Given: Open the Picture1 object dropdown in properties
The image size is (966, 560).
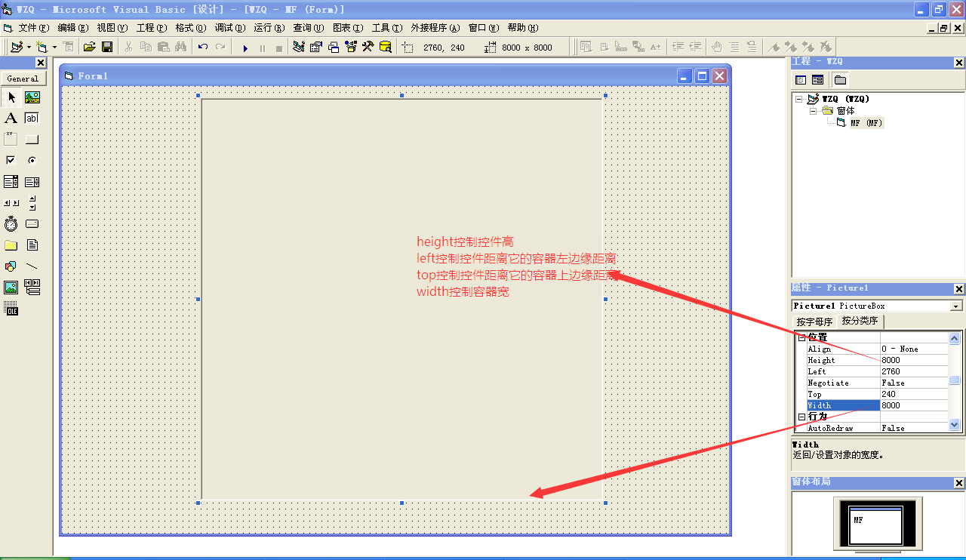Looking at the screenshot, I should point(957,306).
